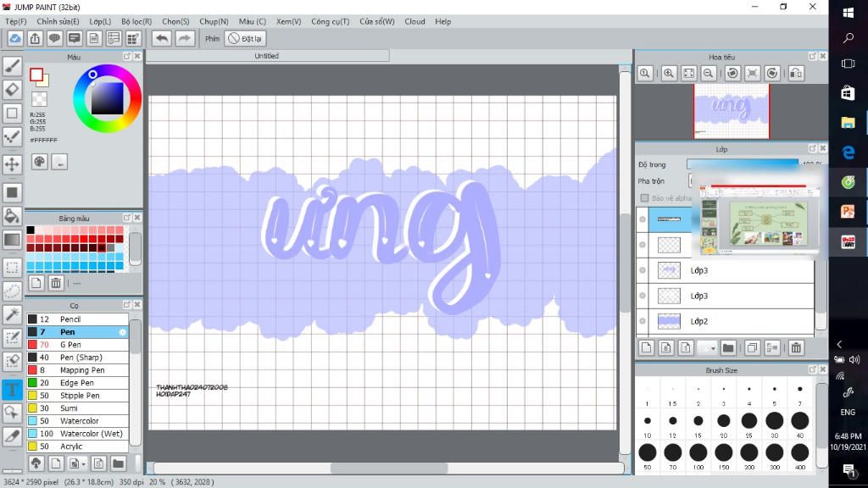Activate the Magic Wand tool

point(12,314)
